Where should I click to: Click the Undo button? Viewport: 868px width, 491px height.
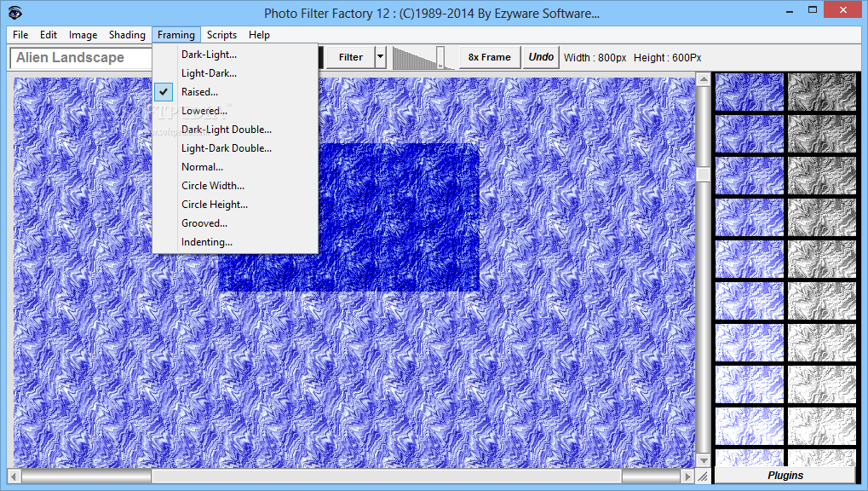[541, 57]
